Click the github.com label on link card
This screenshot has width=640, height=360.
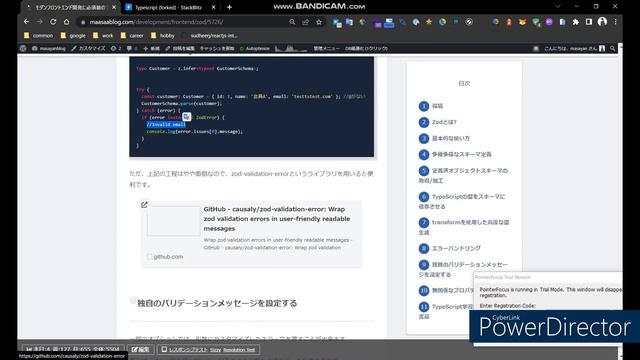tap(168, 257)
